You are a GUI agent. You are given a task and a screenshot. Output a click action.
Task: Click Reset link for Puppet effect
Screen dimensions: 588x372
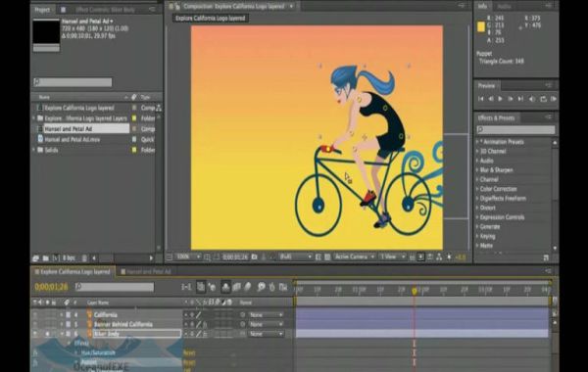point(189,362)
